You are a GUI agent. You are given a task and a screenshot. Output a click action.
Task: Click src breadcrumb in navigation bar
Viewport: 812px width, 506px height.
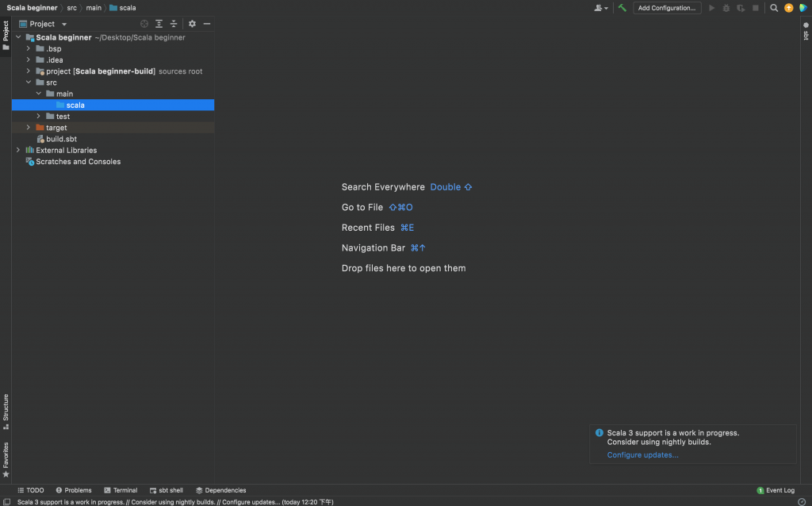[71, 8]
